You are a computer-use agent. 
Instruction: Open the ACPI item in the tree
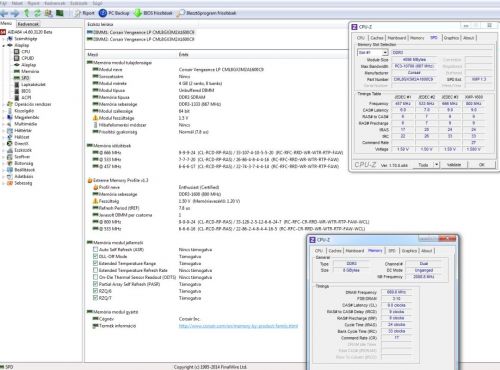pos(22,98)
